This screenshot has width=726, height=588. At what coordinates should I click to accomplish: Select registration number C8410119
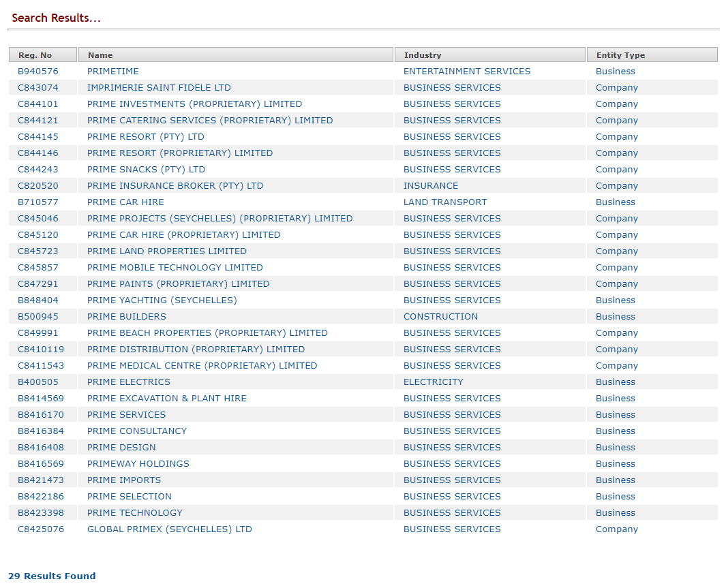click(x=41, y=350)
